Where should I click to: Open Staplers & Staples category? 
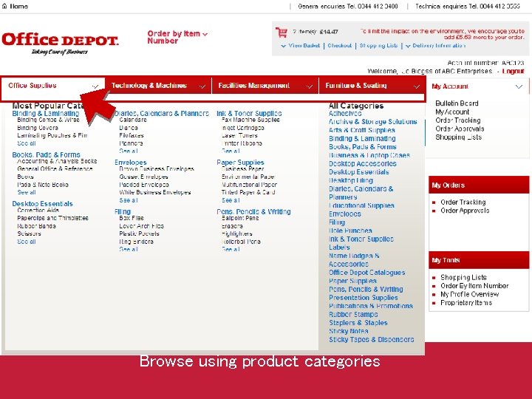point(358,323)
